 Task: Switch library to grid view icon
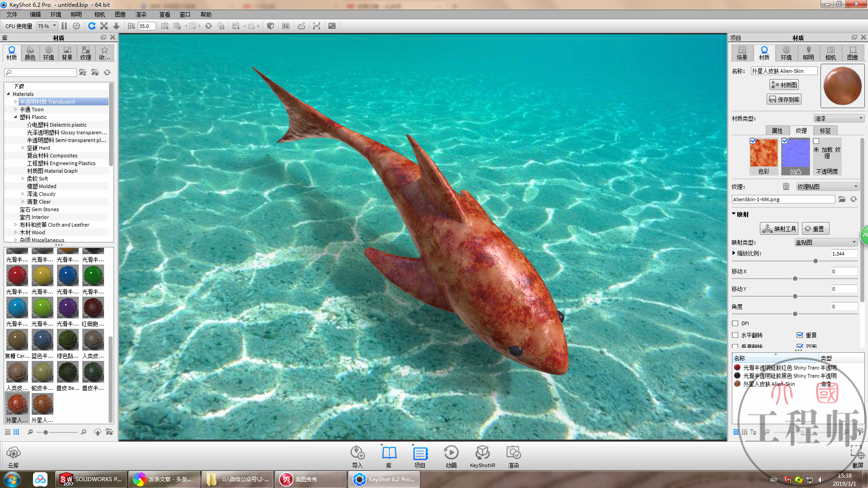pos(16,432)
